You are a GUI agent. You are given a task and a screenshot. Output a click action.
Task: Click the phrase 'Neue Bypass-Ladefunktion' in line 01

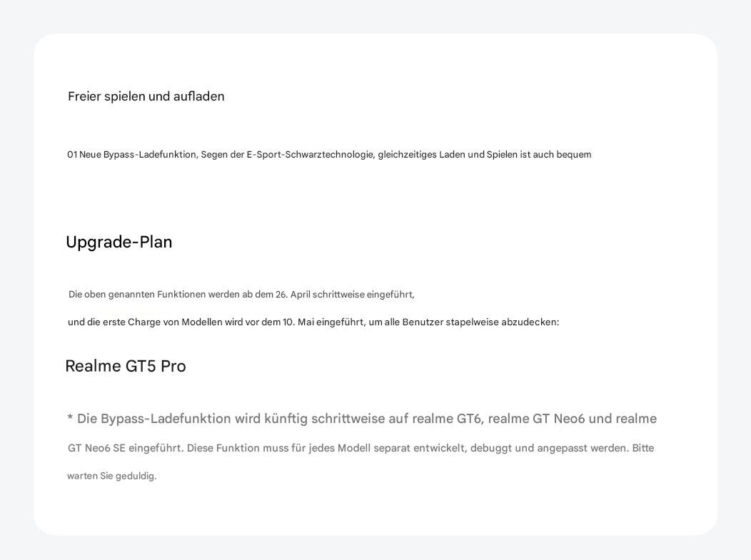click(138, 155)
